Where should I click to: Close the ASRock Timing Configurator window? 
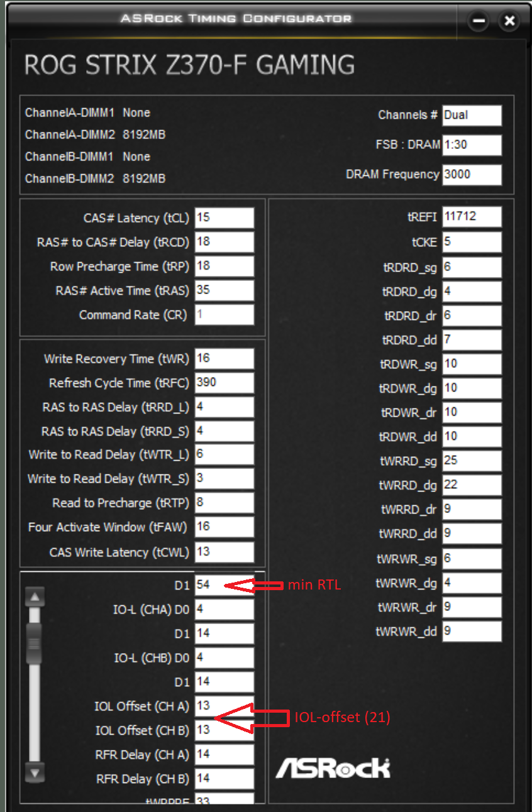tap(509, 21)
